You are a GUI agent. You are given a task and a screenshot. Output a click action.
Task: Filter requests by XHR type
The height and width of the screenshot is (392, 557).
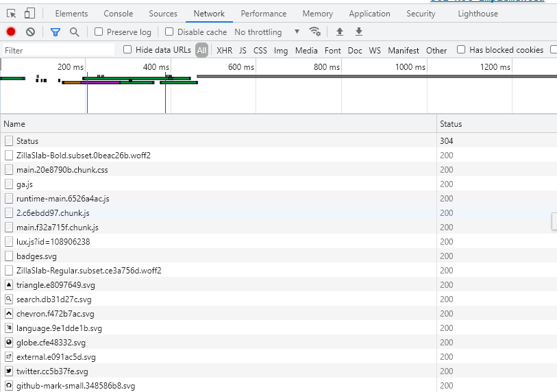[225, 51]
